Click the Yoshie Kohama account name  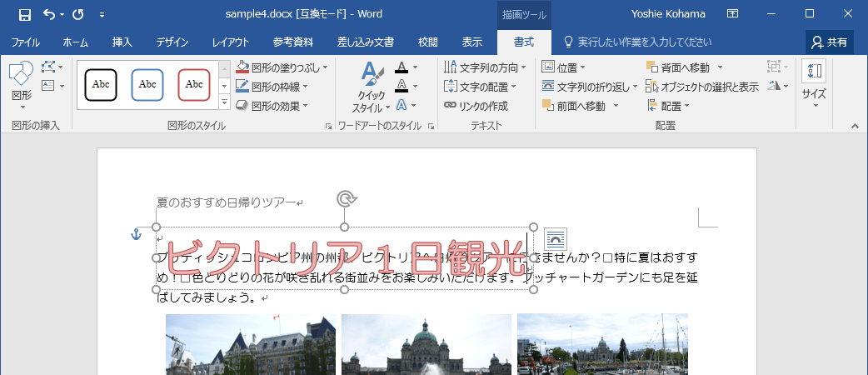coord(667,14)
